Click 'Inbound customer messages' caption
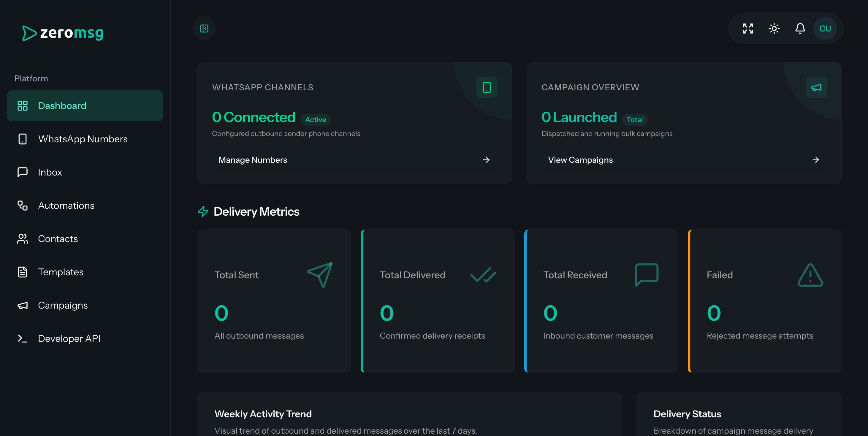Screen dimensions: 868x436 tap(598, 336)
